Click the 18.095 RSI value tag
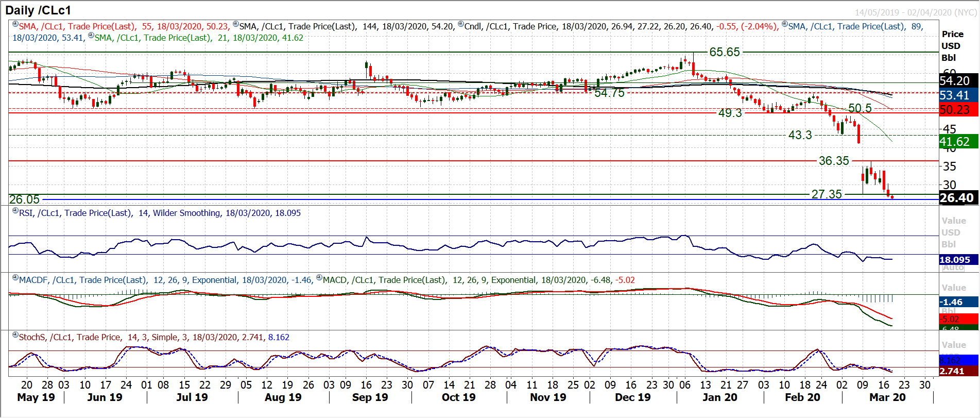This screenshot has width=980, height=418. click(x=958, y=260)
